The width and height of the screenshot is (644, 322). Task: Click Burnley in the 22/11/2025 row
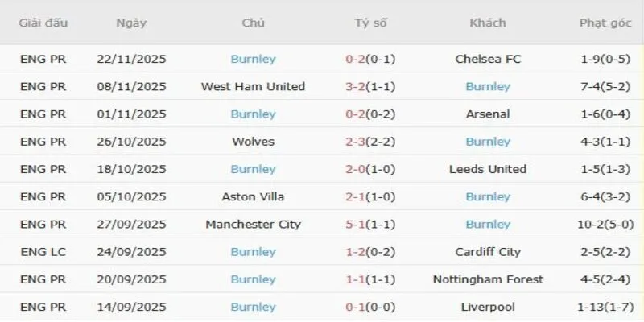click(253, 59)
